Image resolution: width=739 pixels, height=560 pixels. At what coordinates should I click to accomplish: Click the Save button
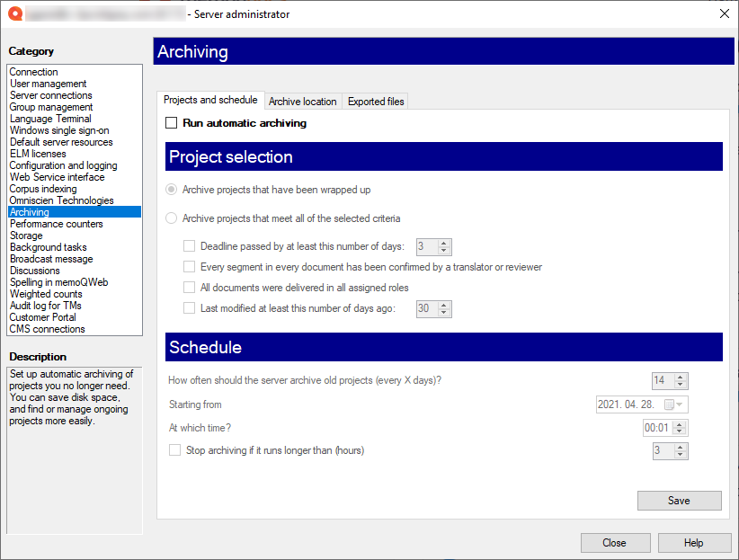679,501
